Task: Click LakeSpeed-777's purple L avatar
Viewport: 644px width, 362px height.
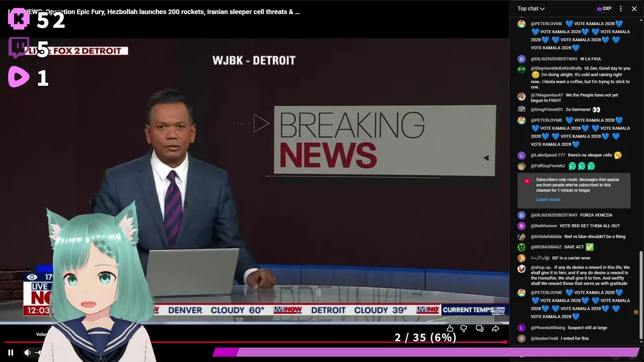Action: (x=521, y=156)
